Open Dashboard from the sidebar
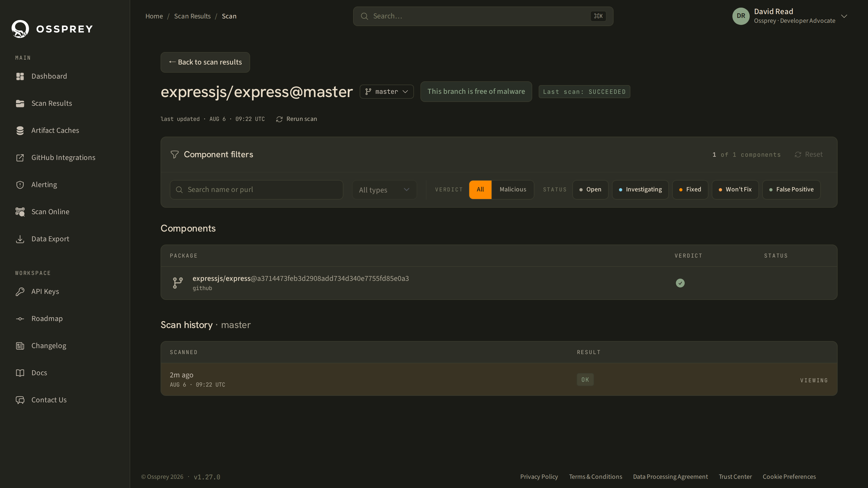 point(49,76)
